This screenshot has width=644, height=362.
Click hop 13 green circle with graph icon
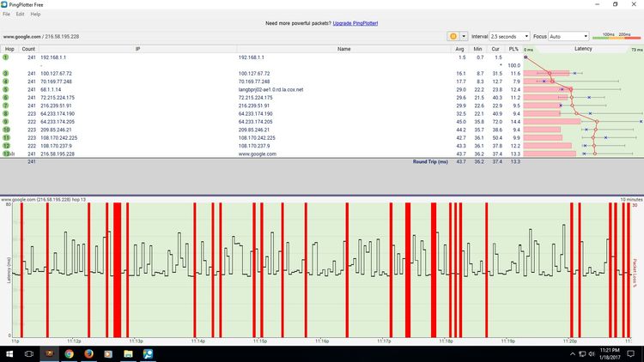(9, 154)
